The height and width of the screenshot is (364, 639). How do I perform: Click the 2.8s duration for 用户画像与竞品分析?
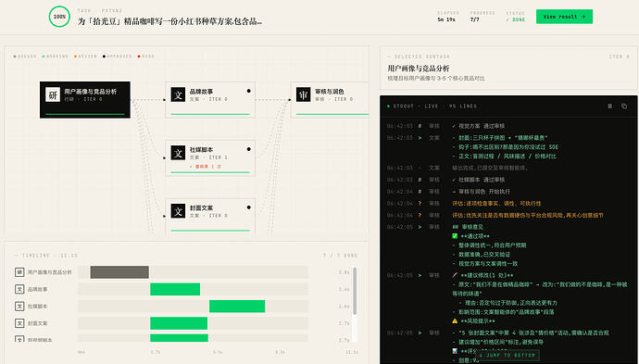tap(344, 272)
